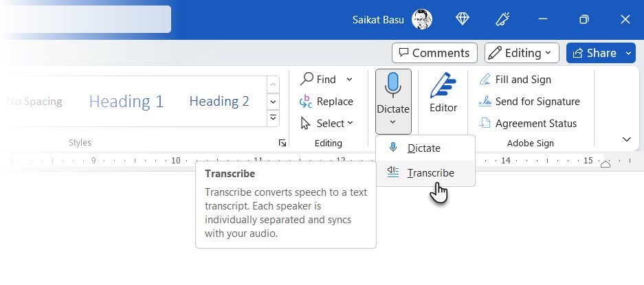
Task: Expand the full styles gallery
Action: pyautogui.click(x=273, y=118)
